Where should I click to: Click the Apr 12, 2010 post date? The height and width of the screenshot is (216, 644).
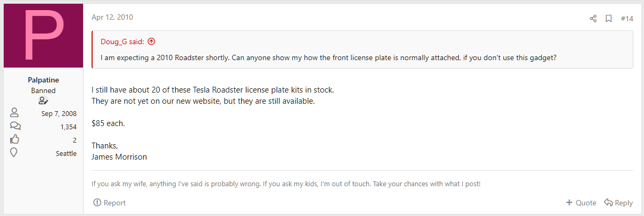(112, 17)
